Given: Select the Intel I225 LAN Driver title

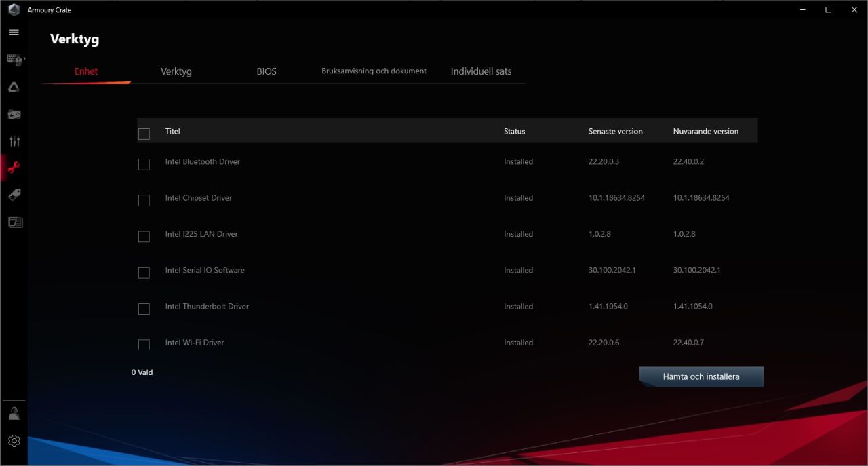Looking at the screenshot, I should click(201, 234).
